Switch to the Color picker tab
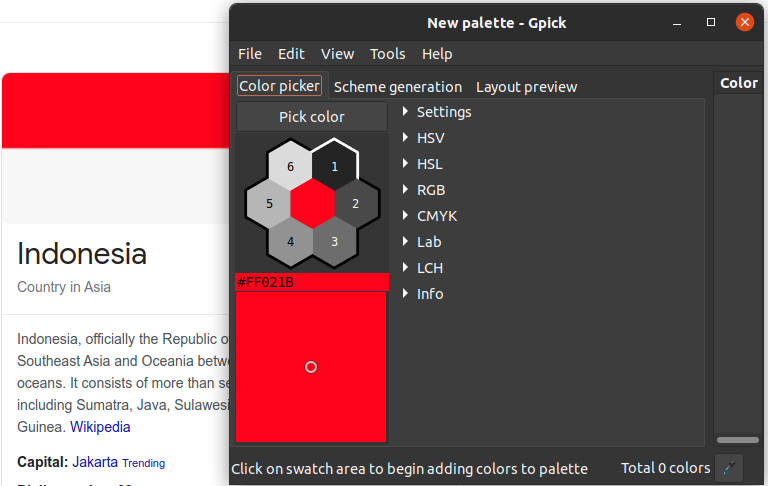This screenshot has height=486, width=768. click(x=279, y=86)
